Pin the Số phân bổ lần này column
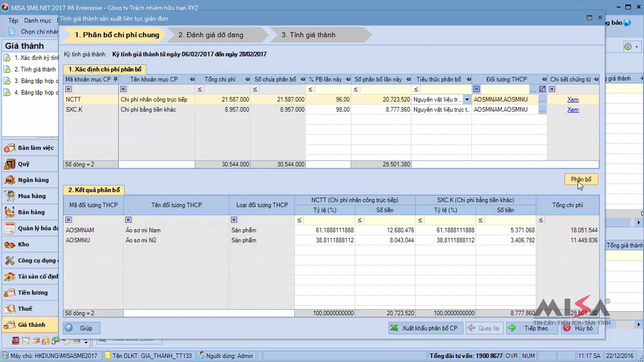 point(408,79)
